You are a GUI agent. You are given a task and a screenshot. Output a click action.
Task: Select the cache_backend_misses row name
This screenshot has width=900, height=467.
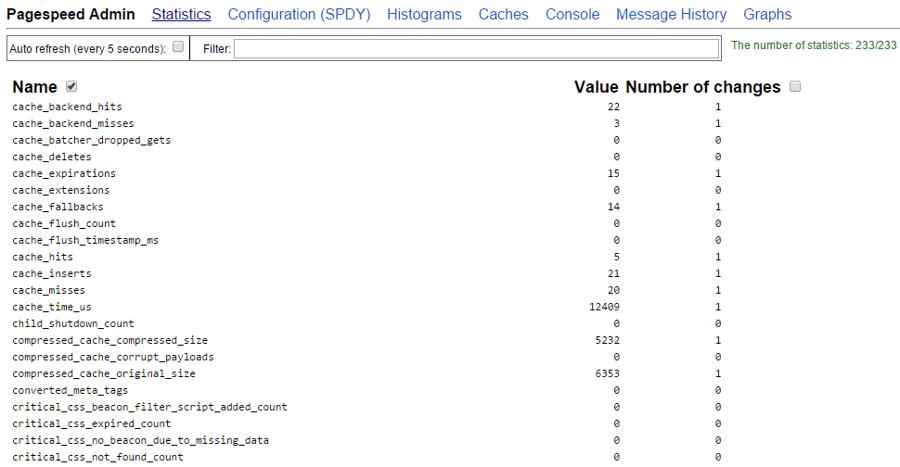tap(73, 123)
